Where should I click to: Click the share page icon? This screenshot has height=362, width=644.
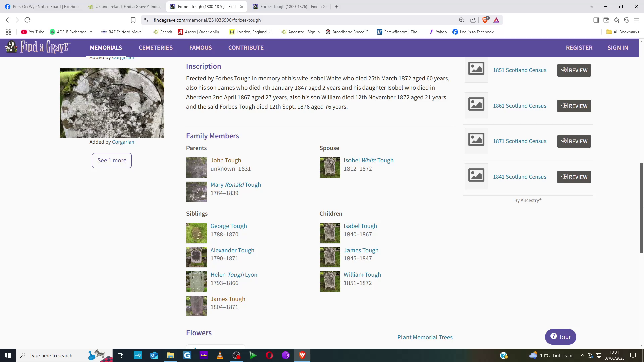473,20
